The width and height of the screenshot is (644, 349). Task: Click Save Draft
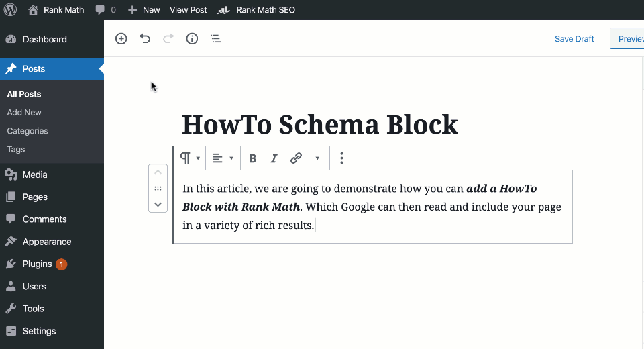pyautogui.click(x=574, y=39)
